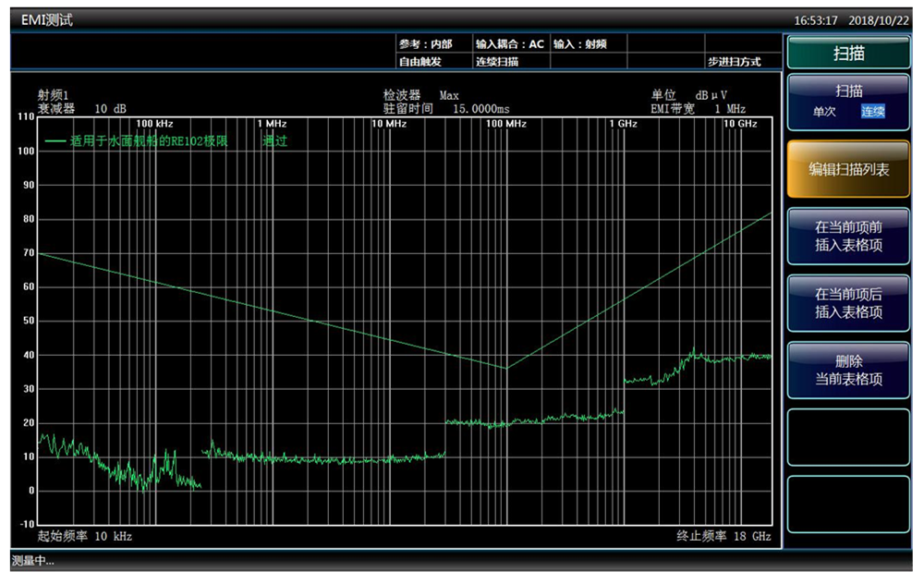Click the 驻留时间 15.0000ms value
Screen dimensions: 924x572
pos(446,108)
